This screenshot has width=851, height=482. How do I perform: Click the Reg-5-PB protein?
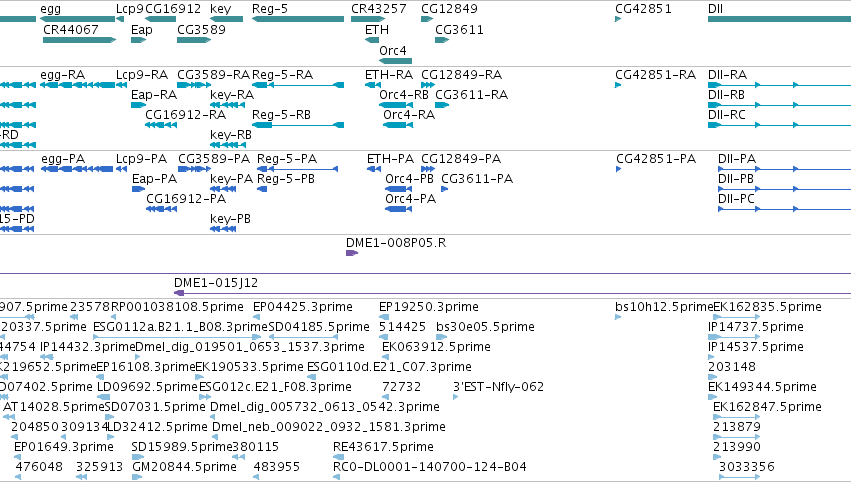tap(262, 189)
